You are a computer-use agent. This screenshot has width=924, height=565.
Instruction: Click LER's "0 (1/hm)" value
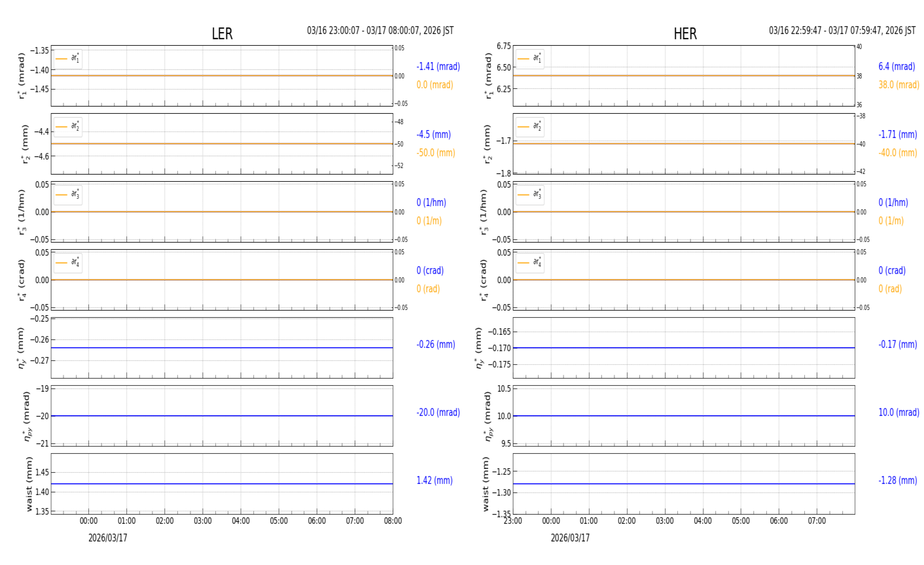coord(432,203)
